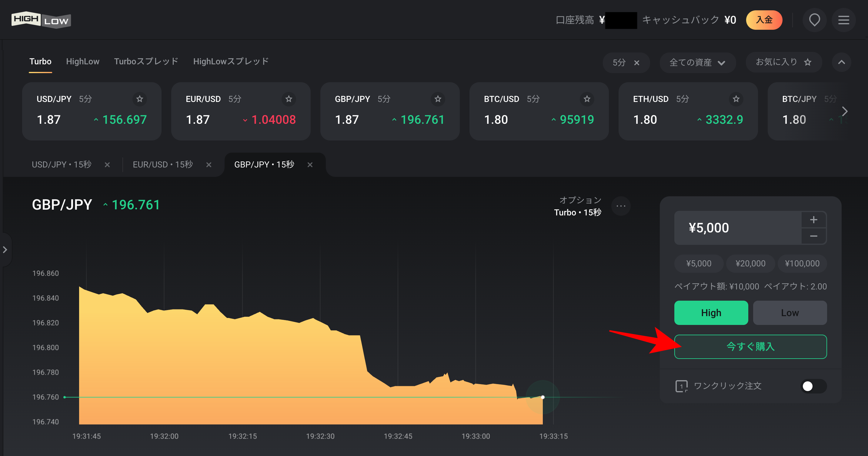Open the 全ての資産 dropdown
The image size is (868, 456).
coord(697,62)
